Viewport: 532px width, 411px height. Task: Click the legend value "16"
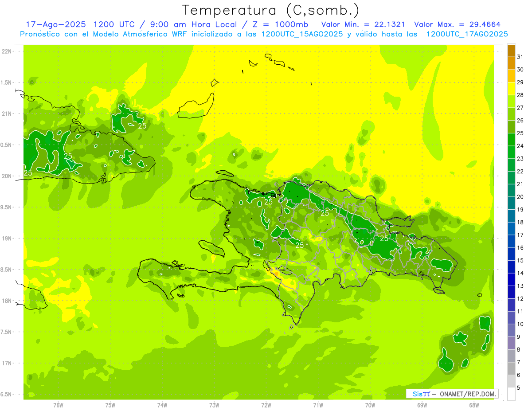point(520,248)
